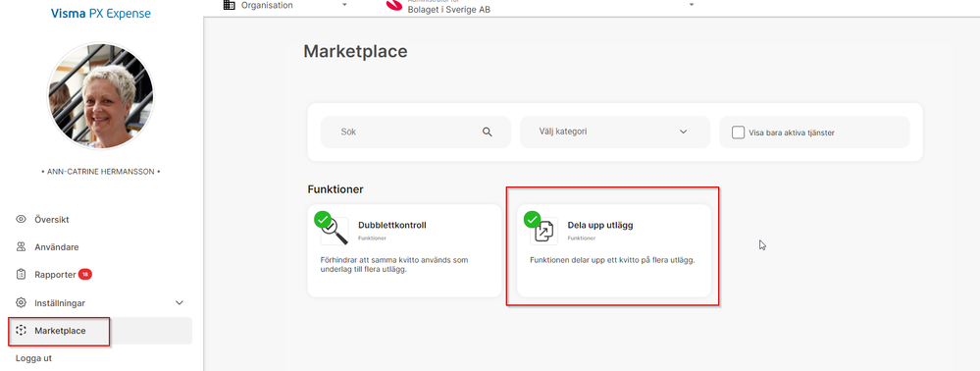The image size is (980, 371).
Task: Click the Dubblettkontroll magnifier icon
Action: pos(335,231)
